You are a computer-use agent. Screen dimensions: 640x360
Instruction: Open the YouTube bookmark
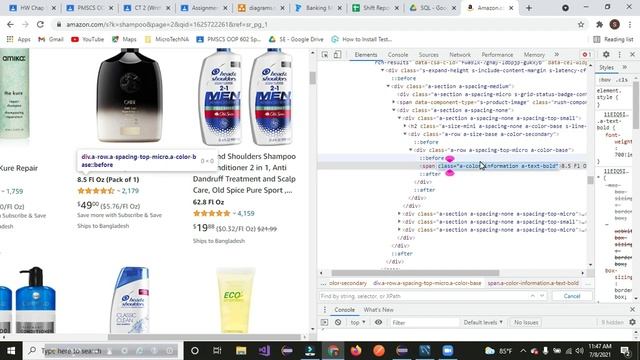(87, 39)
